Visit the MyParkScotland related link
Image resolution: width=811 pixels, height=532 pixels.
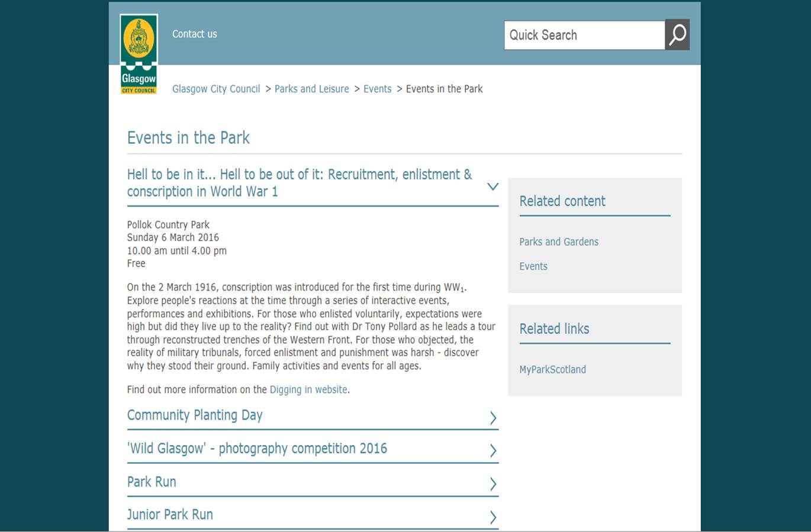(552, 369)
